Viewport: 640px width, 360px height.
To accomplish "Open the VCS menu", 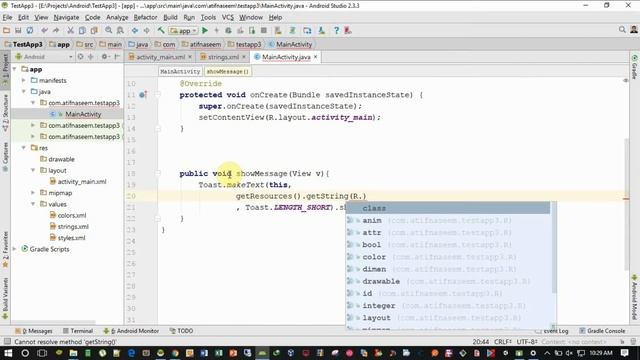I will (228, 18).
